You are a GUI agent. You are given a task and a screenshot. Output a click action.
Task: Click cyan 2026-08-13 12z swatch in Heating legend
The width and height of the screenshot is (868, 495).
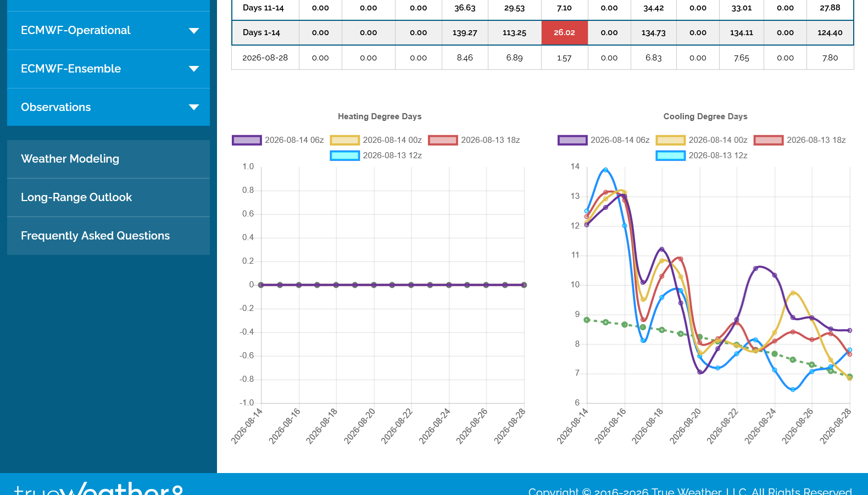[x=344, y=155]
